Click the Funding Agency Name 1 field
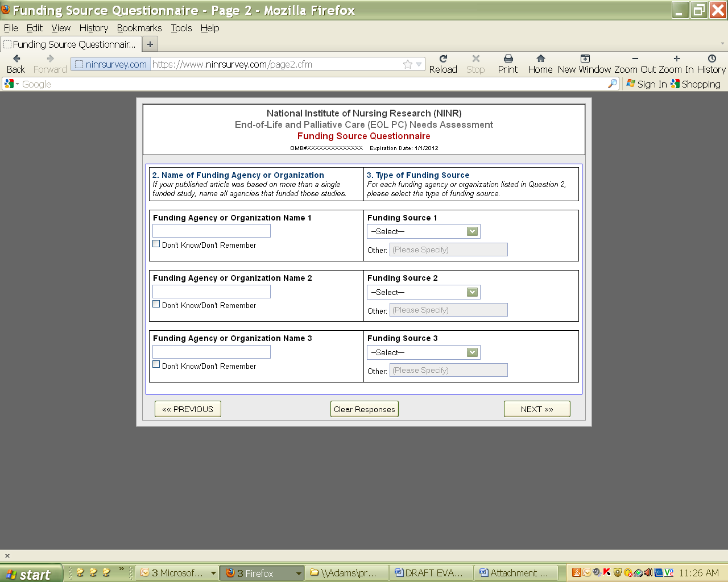The height and width of the screenshot is (582, 728). click(212, 231)
